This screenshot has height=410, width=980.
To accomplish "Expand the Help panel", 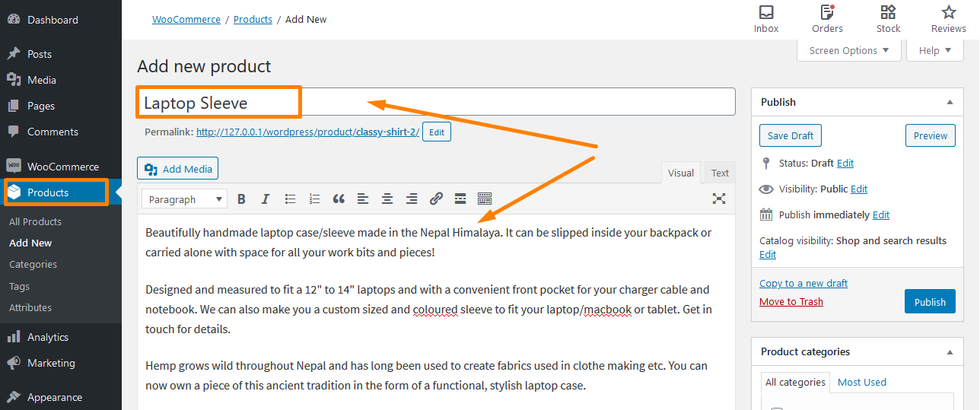I will (x=935, y=50).
